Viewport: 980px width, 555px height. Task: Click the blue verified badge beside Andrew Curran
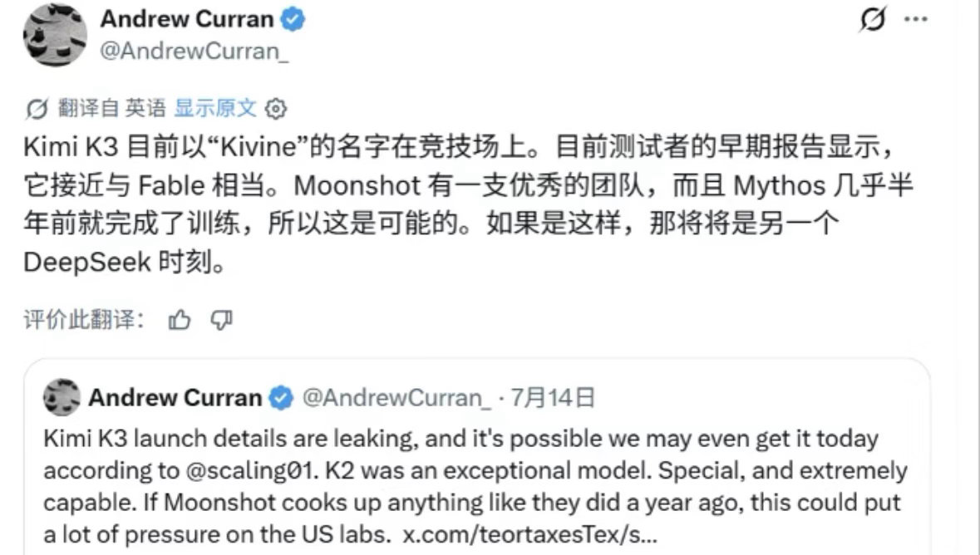[x=293, y=19]
